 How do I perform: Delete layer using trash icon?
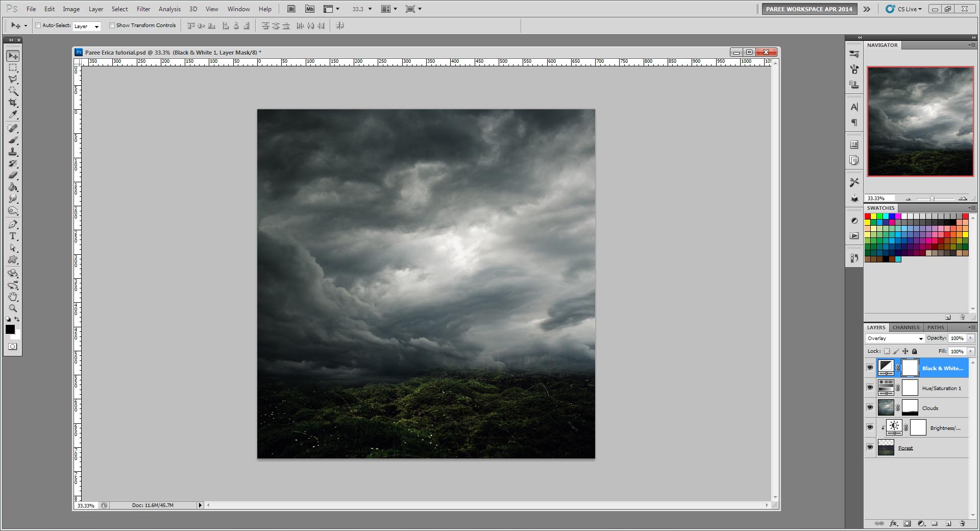pyautogui.click(x=962, y=523)
